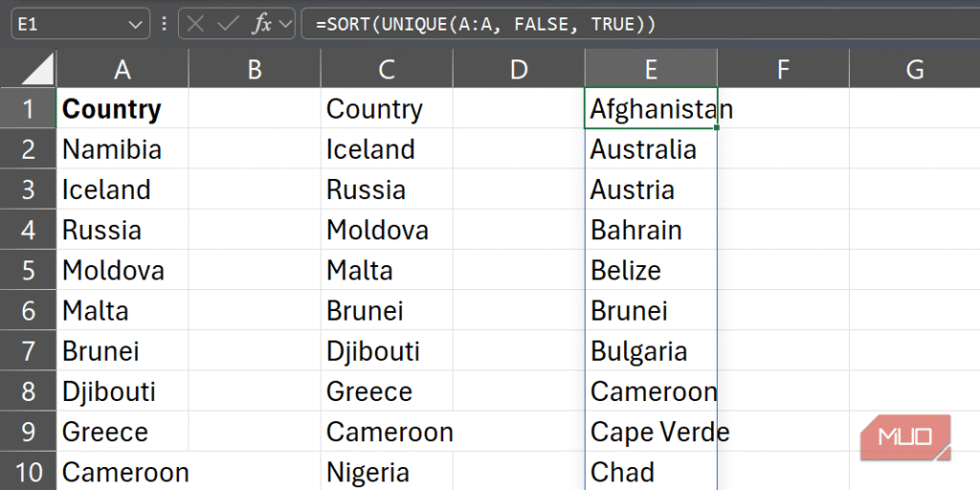Image resolution: width=980 pixels, height=490 pixels.
Task: Click the Cameroon cell in column E
Action: click(651, 390)
